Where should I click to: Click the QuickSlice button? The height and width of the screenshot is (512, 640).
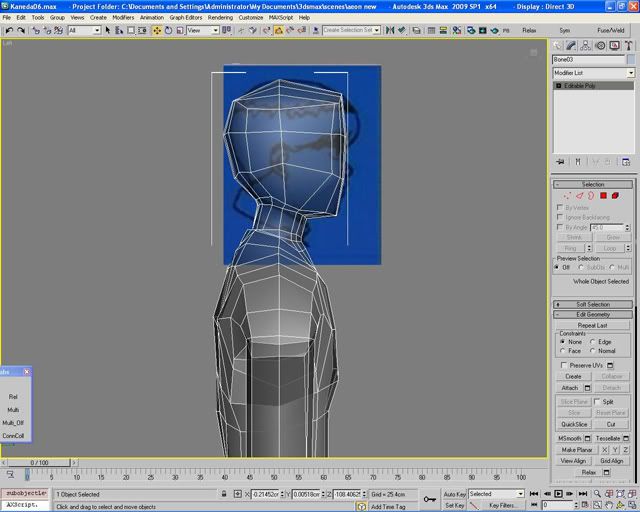[x=574, y=424]
